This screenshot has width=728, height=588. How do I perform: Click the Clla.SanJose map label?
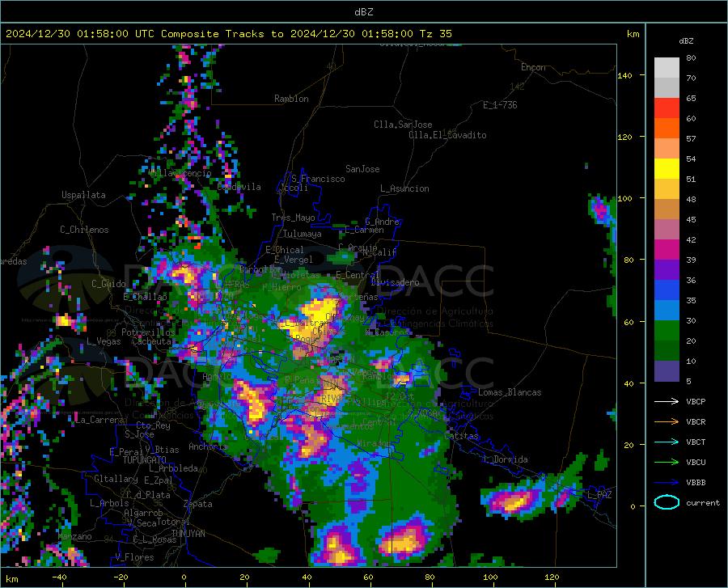pos(403,125)
